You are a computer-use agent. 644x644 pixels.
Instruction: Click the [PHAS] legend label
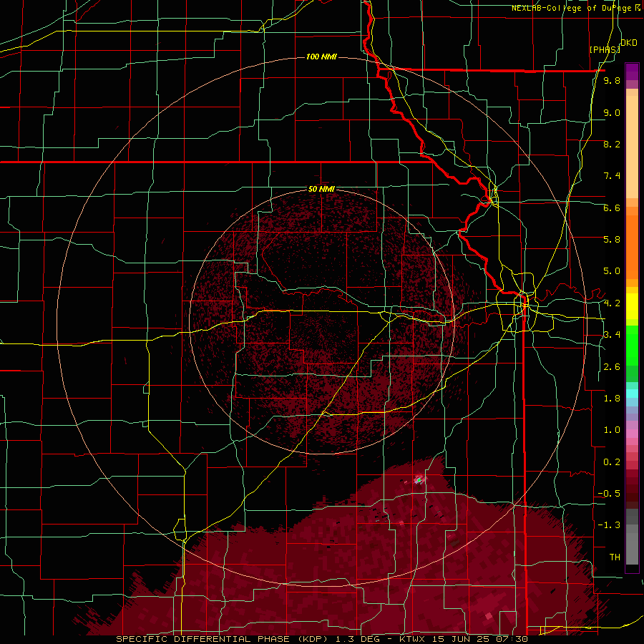pyautogui.click(x=605, y=49)
